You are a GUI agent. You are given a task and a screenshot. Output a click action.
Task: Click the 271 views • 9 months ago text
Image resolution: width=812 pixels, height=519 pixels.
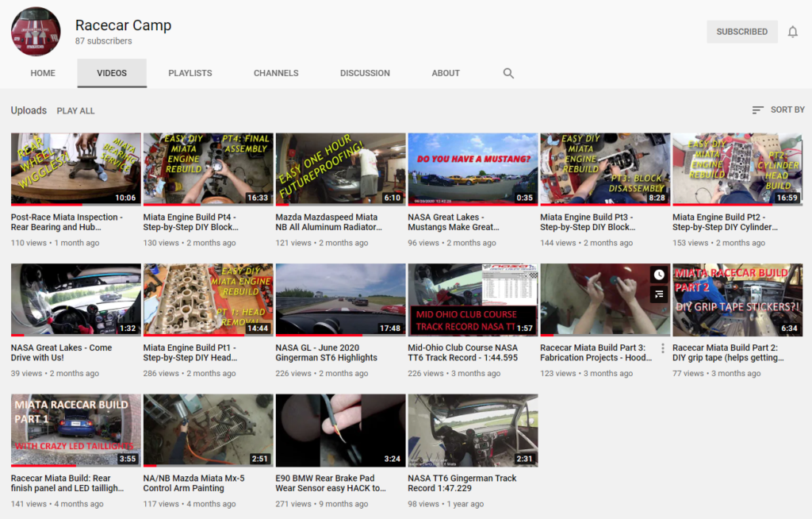(x=322, y=504)
